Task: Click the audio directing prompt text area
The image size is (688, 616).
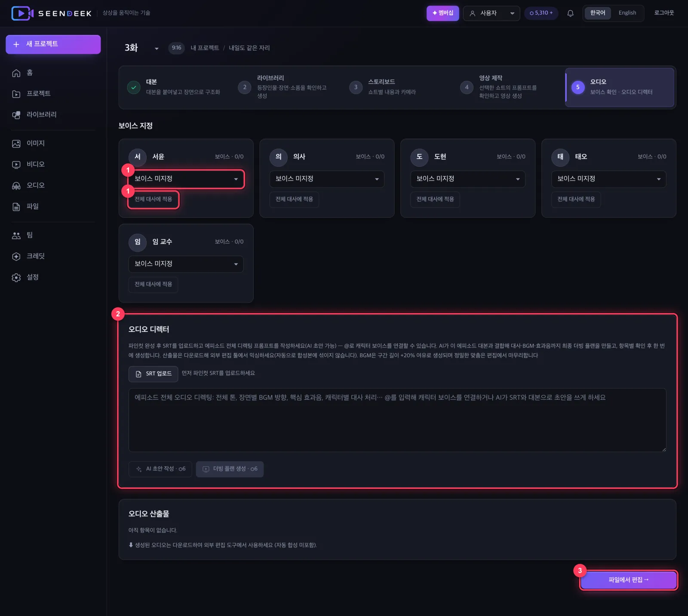Action: [x=397, y=420]
